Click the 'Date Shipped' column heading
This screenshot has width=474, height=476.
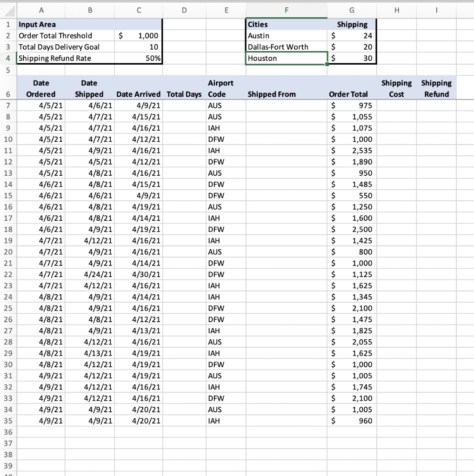90,88
